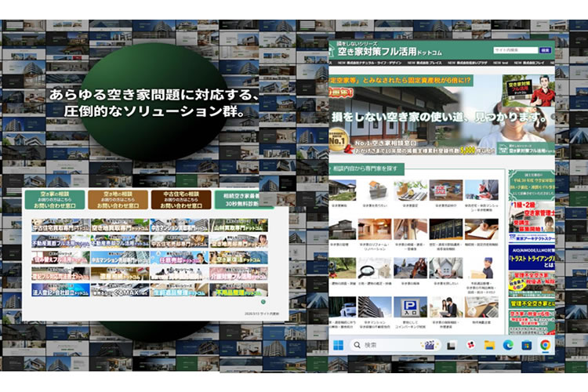Open Microsoft Edge from the taskbar
This screenshot has width=588, height=392.
click(508, 345)
